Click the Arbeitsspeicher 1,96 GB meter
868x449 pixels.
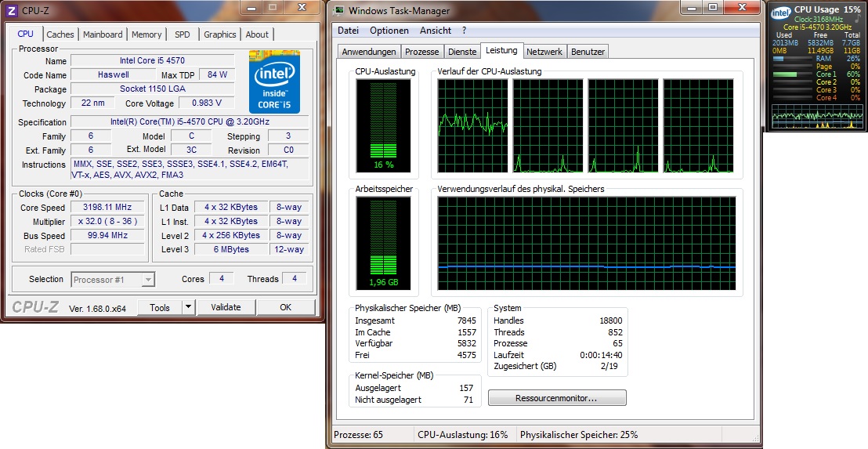[x=383, y=243]
